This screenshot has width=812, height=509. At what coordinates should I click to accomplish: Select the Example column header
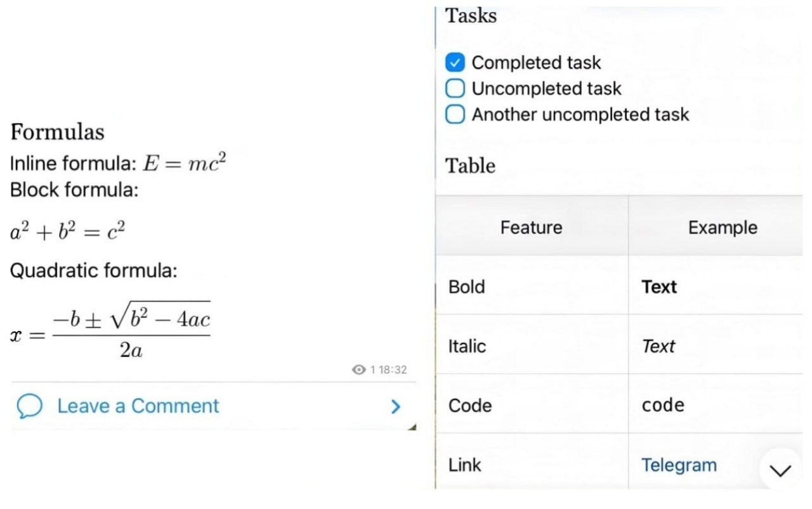coord(716,227)
